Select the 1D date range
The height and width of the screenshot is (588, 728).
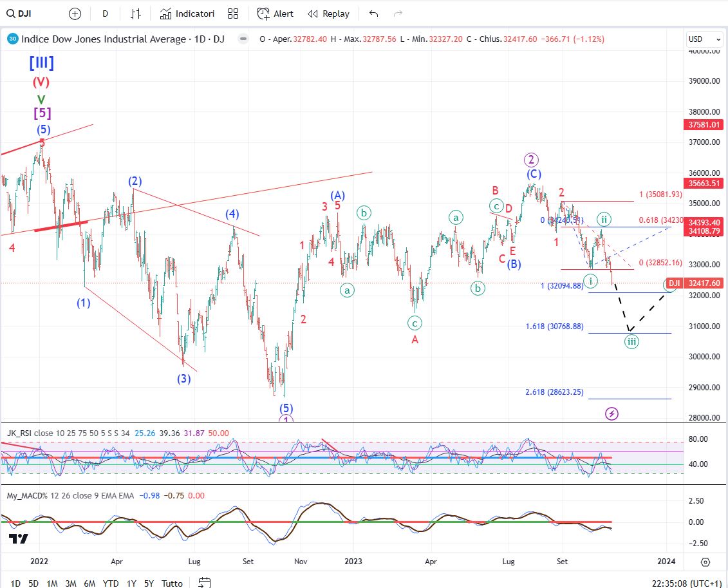(x=15, y=583)
